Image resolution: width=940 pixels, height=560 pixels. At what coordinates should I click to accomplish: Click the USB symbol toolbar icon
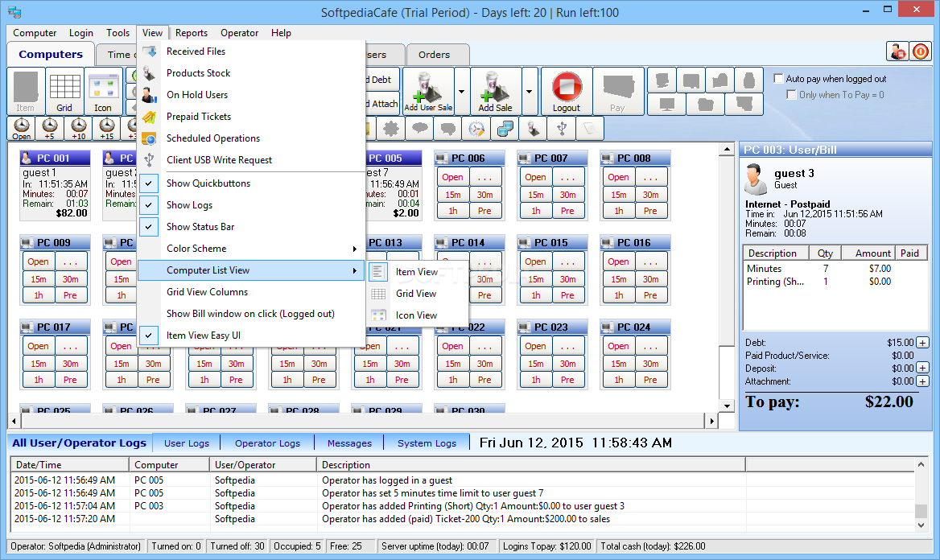point(562,128)
